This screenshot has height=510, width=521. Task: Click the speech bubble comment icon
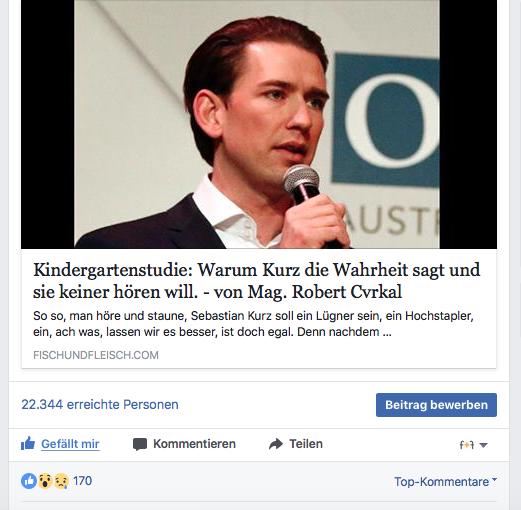140,444
